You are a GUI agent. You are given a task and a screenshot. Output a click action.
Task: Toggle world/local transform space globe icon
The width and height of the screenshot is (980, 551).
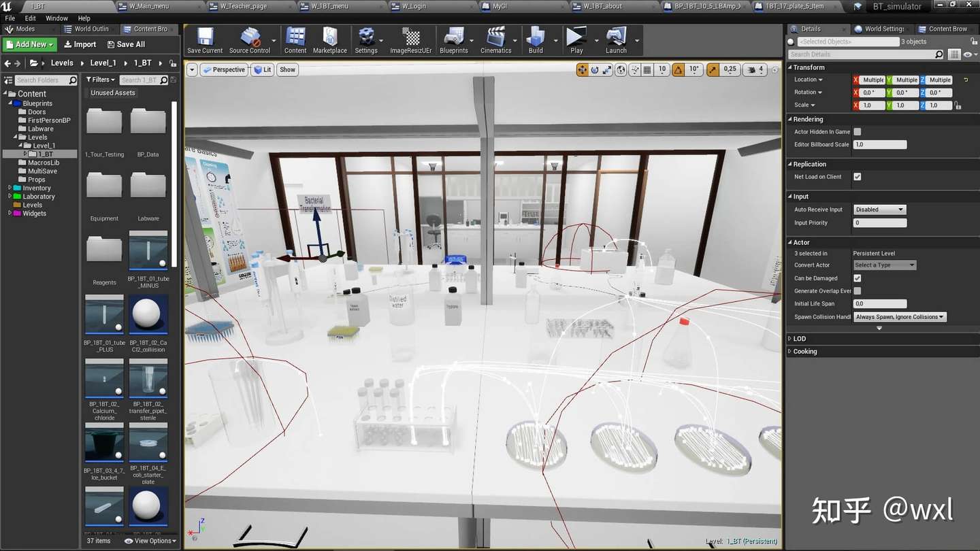(x=621, y=69)
